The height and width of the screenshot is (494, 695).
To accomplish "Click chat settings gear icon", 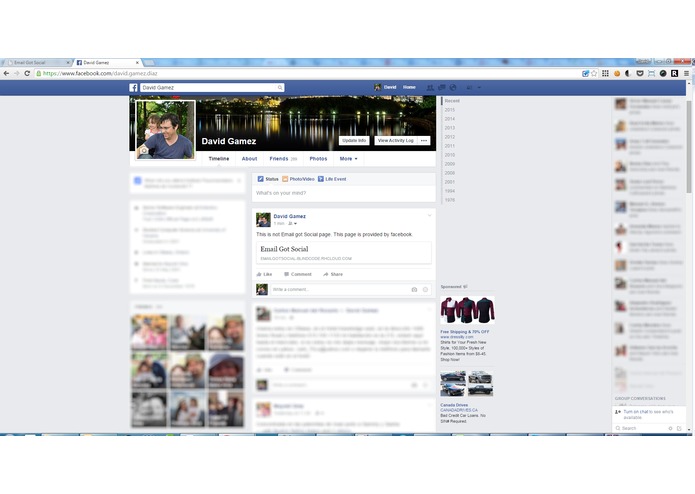I will pyautogui.click(x=670, y=428).
